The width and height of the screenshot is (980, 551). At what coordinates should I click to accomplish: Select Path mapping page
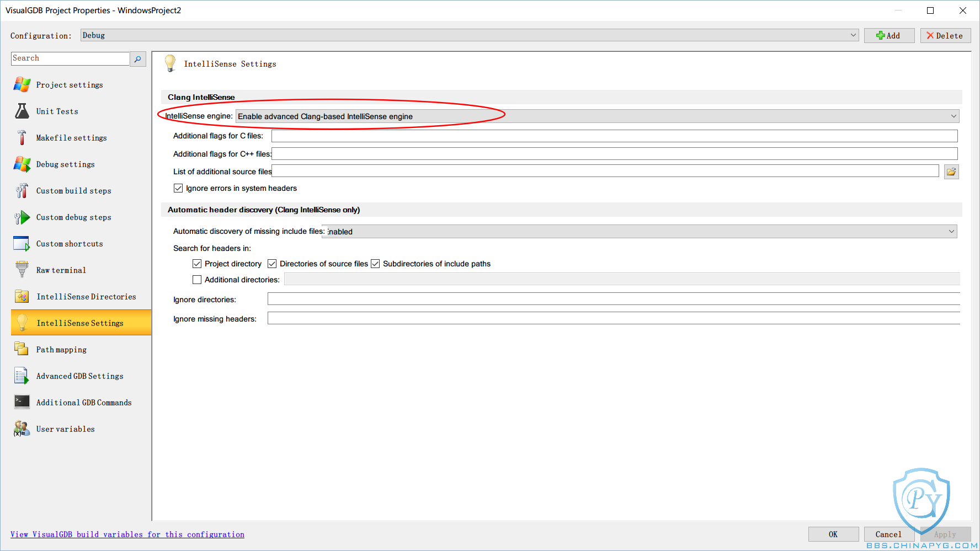click(61, 350)
